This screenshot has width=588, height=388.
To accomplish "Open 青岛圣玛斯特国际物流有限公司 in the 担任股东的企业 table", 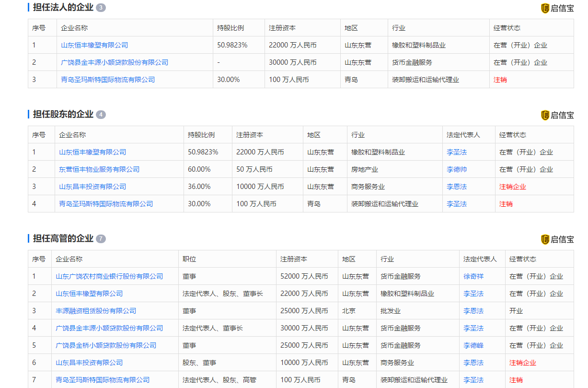I will [106, 204].
